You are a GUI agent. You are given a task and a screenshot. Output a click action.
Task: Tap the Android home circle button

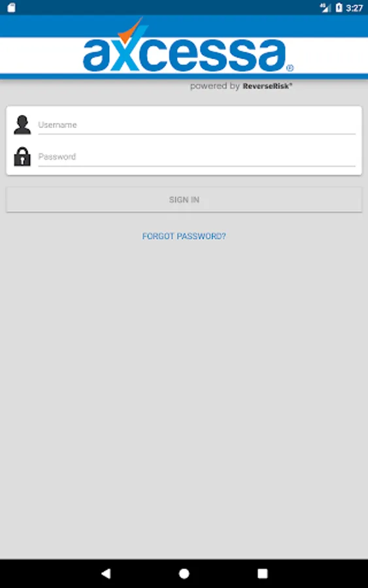click(x=184, y=574)
